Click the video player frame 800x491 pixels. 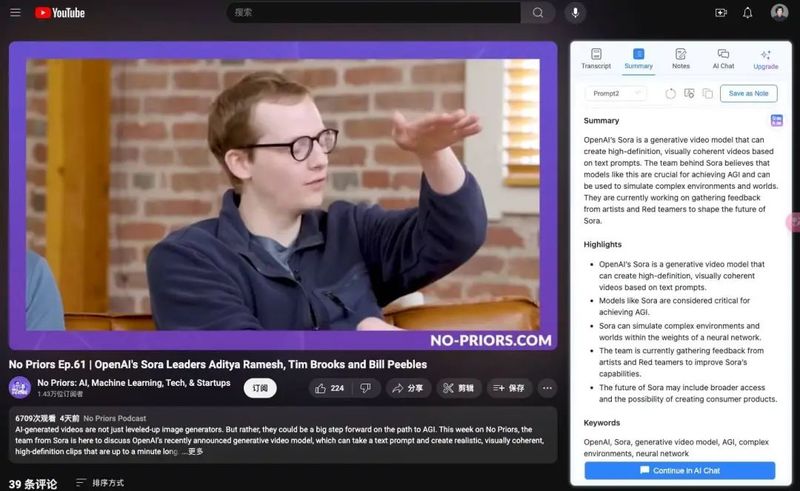[283, 195]
